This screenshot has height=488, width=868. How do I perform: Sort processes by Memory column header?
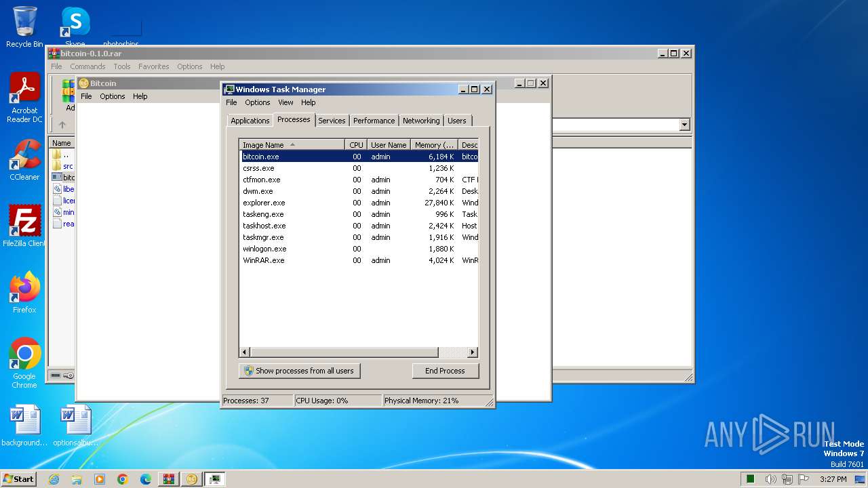click(434, 145)
